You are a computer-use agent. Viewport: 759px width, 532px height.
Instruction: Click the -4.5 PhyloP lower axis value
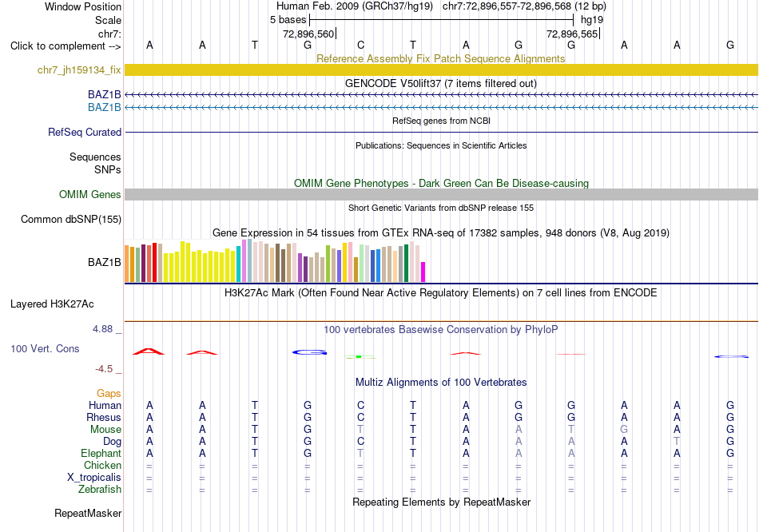point(104,369)
